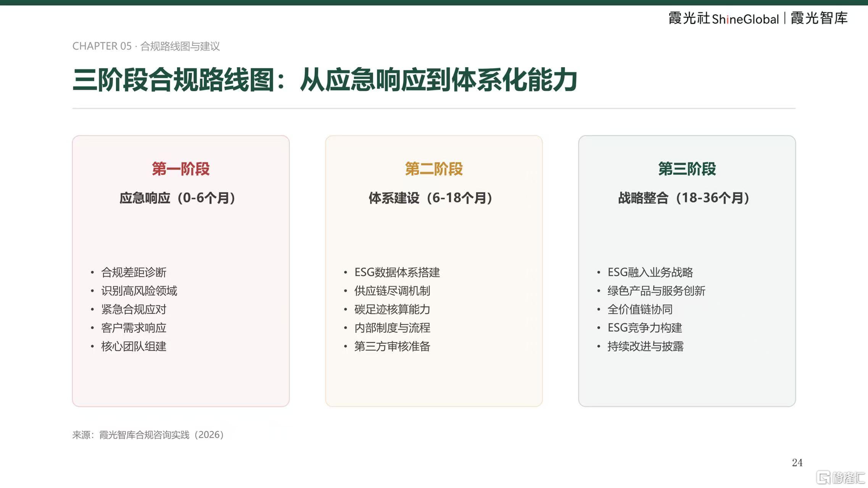The image size is (868, 488).
Task: Click the bullet 客户需求响应
Action: [x=134, y=328]
